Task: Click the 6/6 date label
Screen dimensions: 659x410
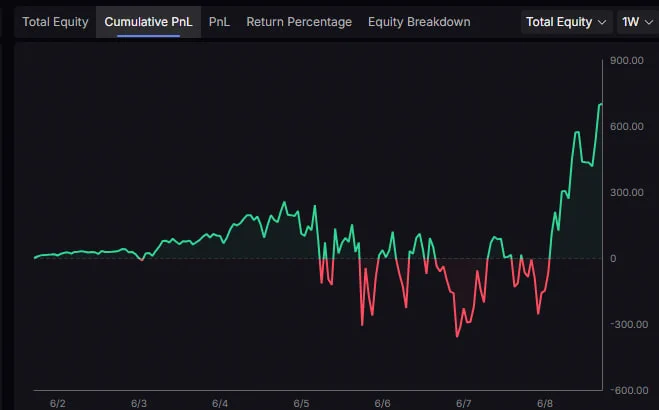Action: point(382,404)
